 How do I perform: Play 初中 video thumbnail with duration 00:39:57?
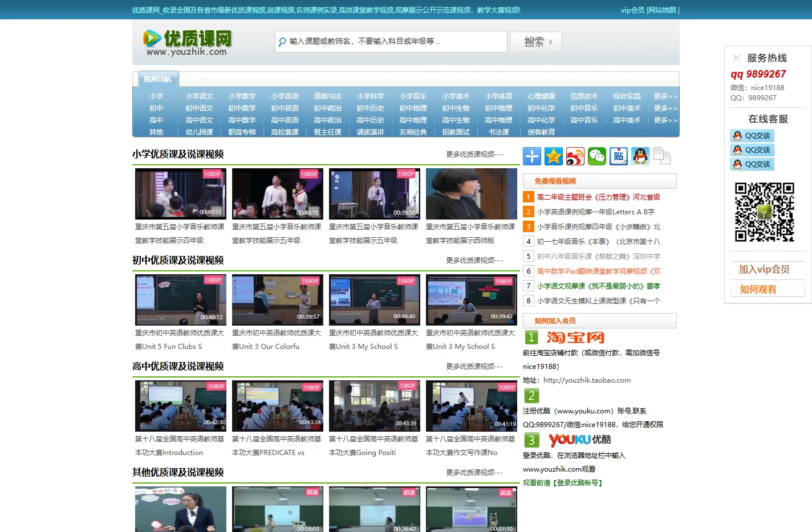[x=278, y=300]
